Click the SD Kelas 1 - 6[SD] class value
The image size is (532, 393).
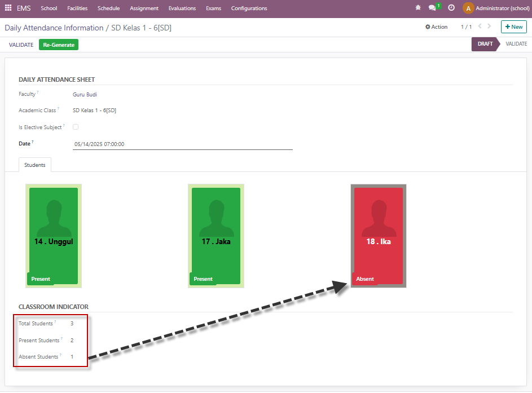(x=94, y=111)
